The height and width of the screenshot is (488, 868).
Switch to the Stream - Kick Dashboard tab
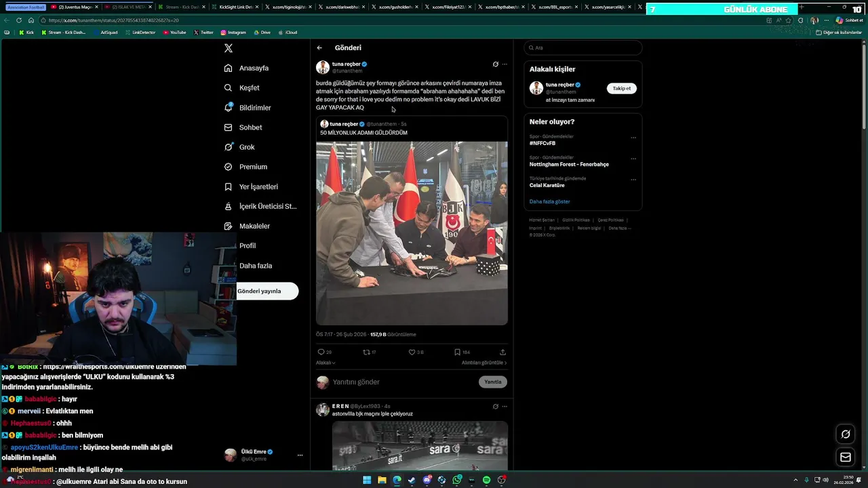coord(181,7)
